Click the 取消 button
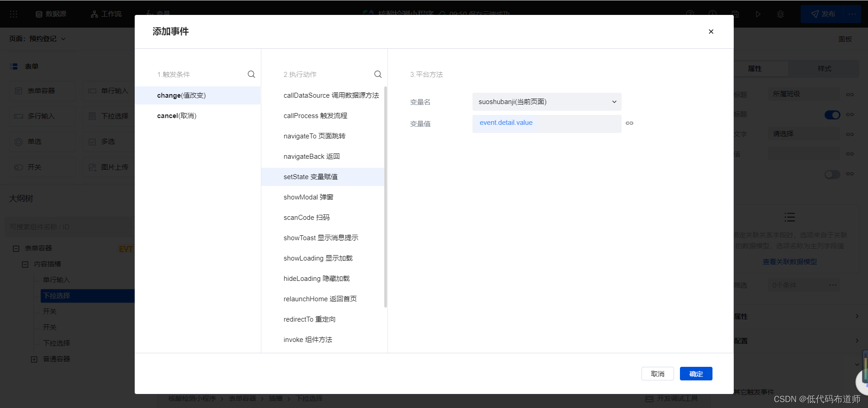Image resolution: width=868 pixels, height=408 pixels. (658, 374)
